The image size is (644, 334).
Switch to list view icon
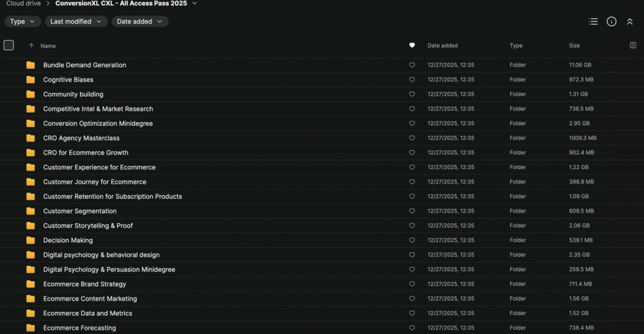pos(593,21)
